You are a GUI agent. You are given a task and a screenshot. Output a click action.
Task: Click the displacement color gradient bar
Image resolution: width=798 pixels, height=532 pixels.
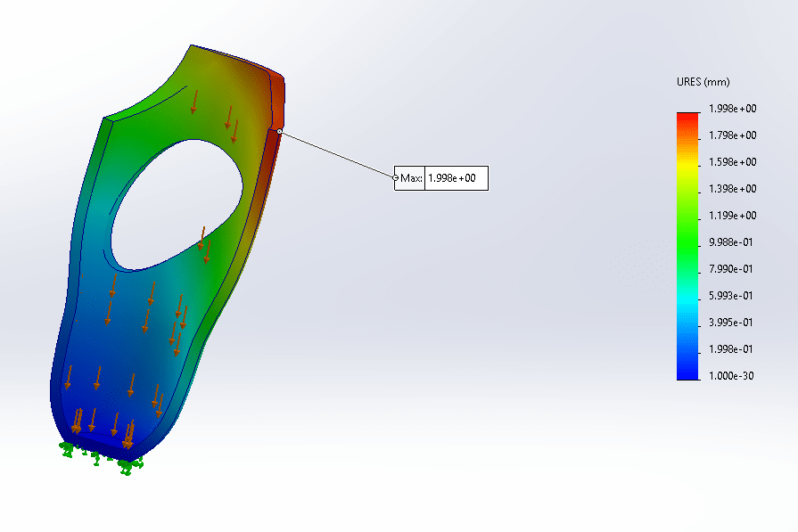pyautogui.click(x=687, y=246)
